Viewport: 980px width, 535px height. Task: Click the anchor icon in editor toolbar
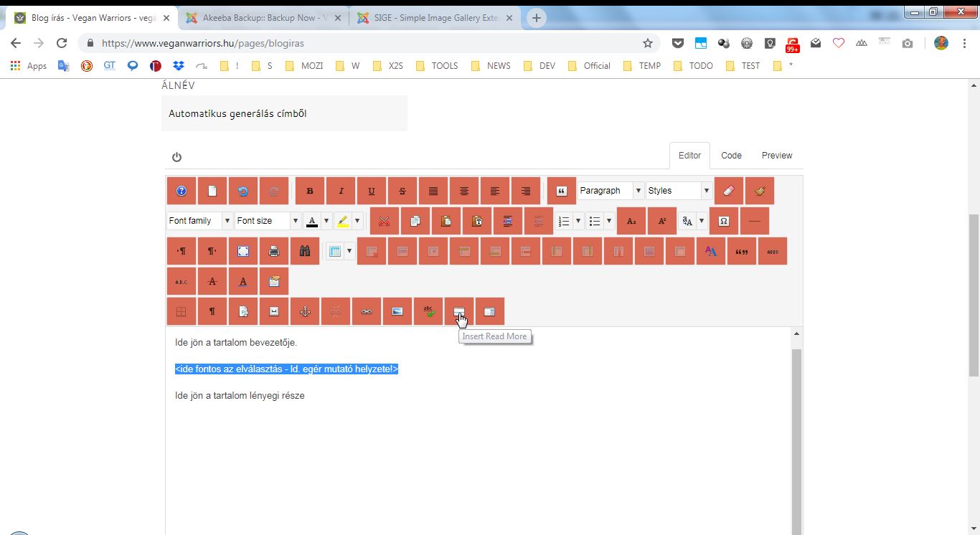pyautogui.click(x=305, y=311)
